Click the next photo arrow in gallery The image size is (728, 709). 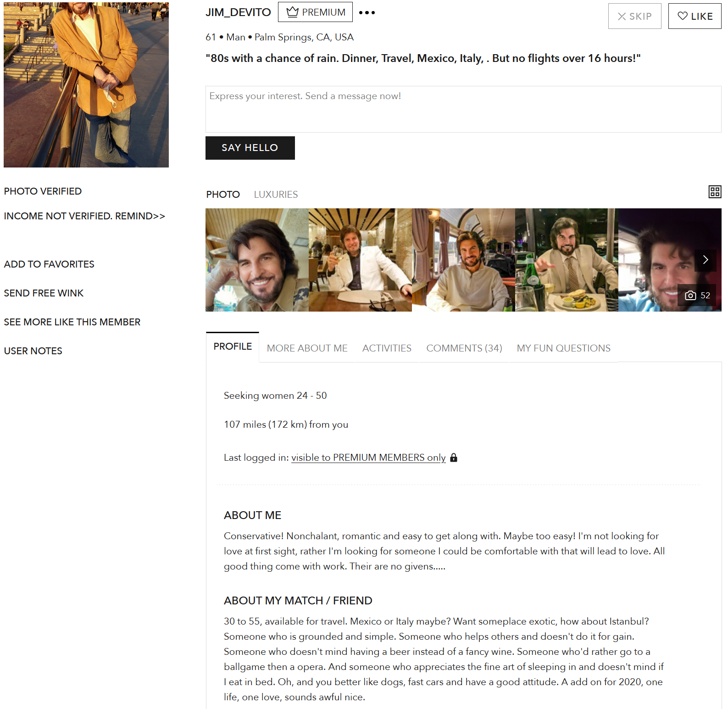tap(705, 260)
